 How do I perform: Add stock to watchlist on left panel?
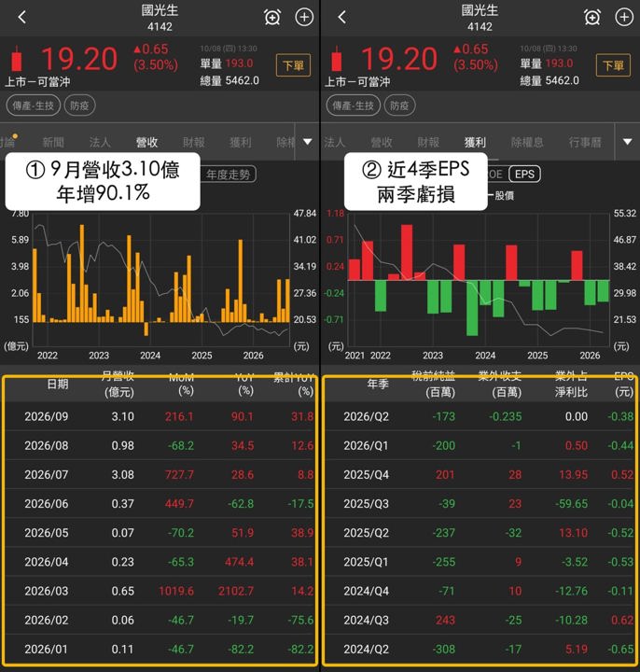(304, 17)
